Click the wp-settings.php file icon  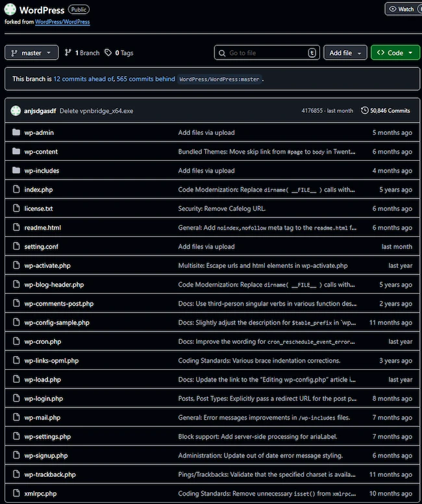pos(16,435)
